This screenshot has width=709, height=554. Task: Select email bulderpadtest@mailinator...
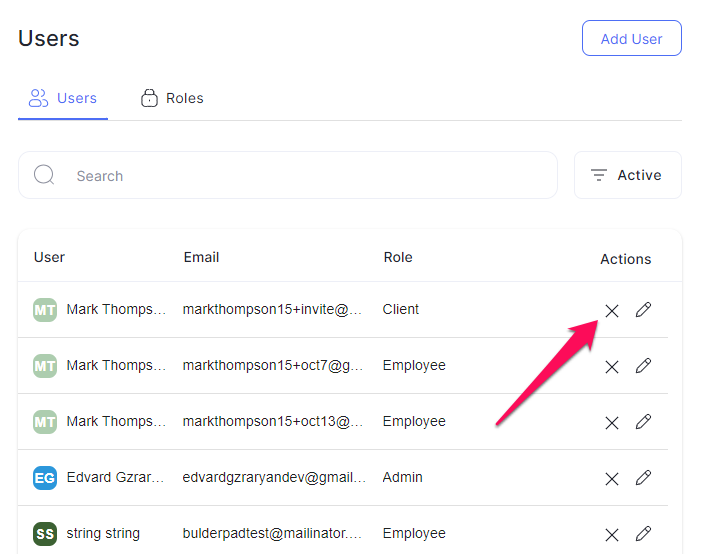point(272,534)
